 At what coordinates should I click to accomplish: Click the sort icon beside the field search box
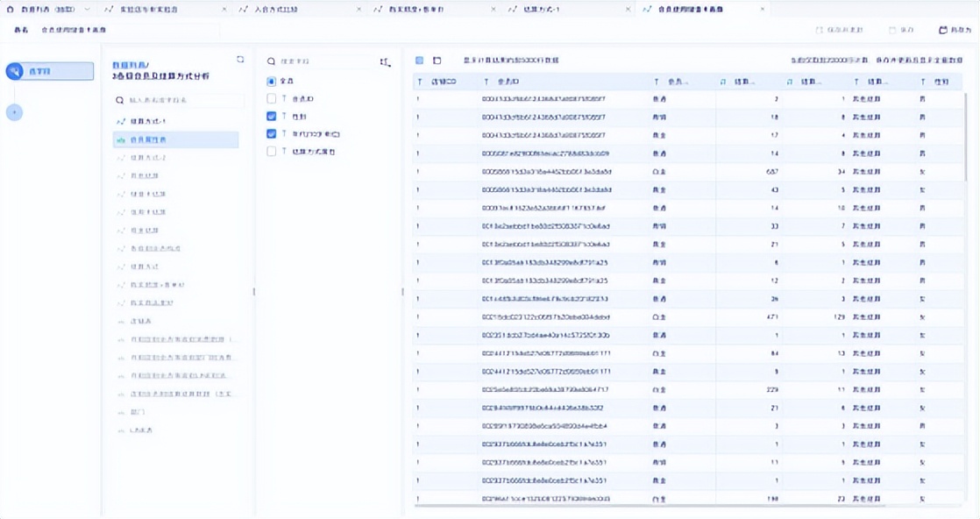click(x=385, y=62)
